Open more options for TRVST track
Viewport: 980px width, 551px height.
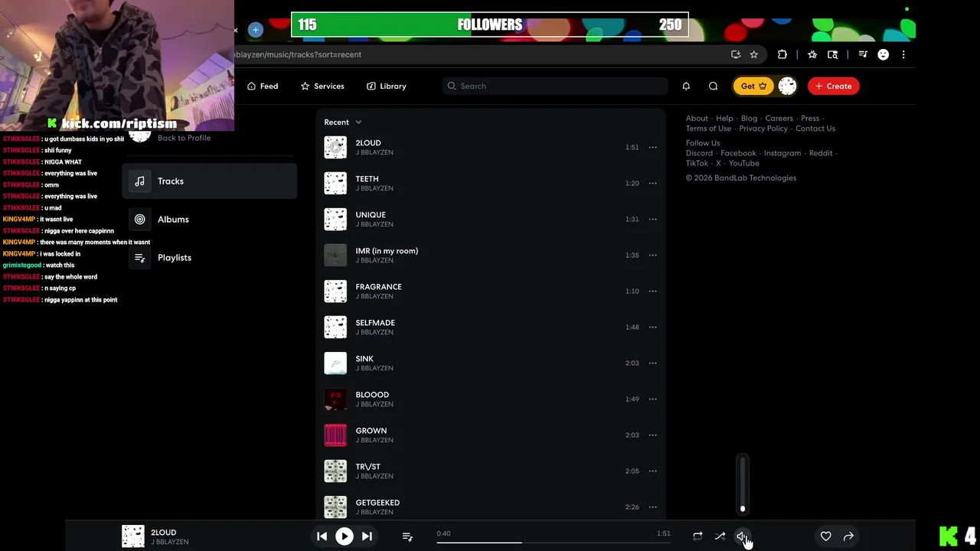tap(652, 471)
